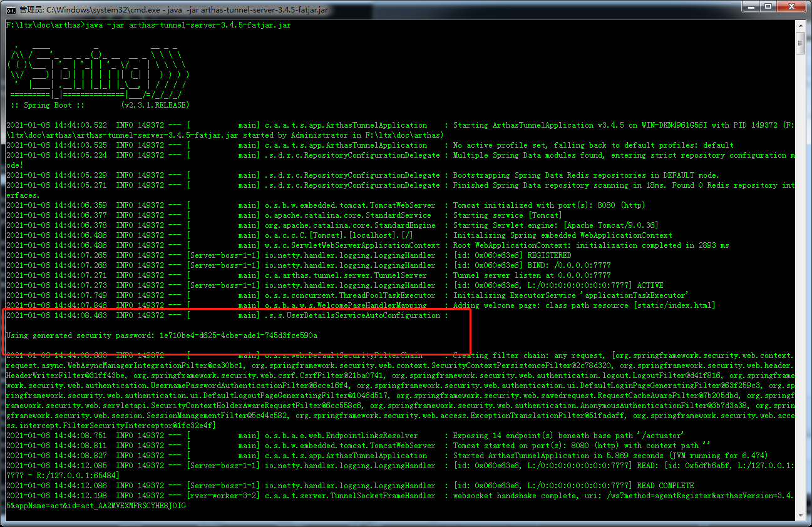Click timestamp '2021-01-06 14:44:12.198'
This screenshot has height=527, width=812.
56,496
